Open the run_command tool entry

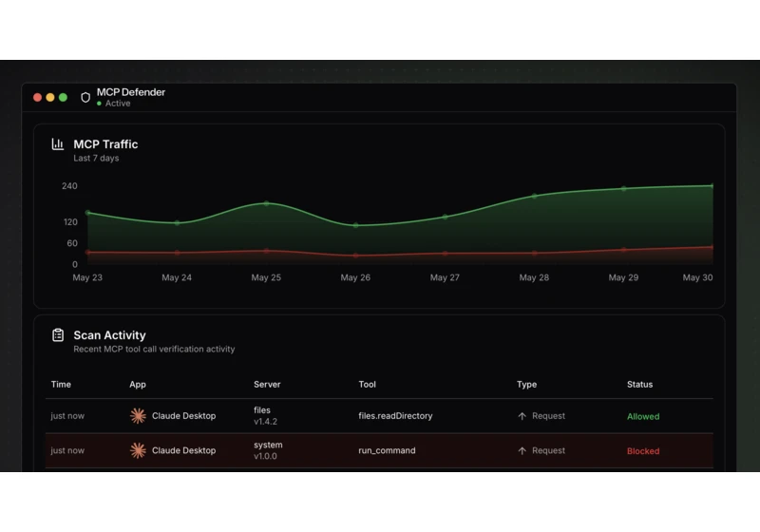(x=387, y=450)
